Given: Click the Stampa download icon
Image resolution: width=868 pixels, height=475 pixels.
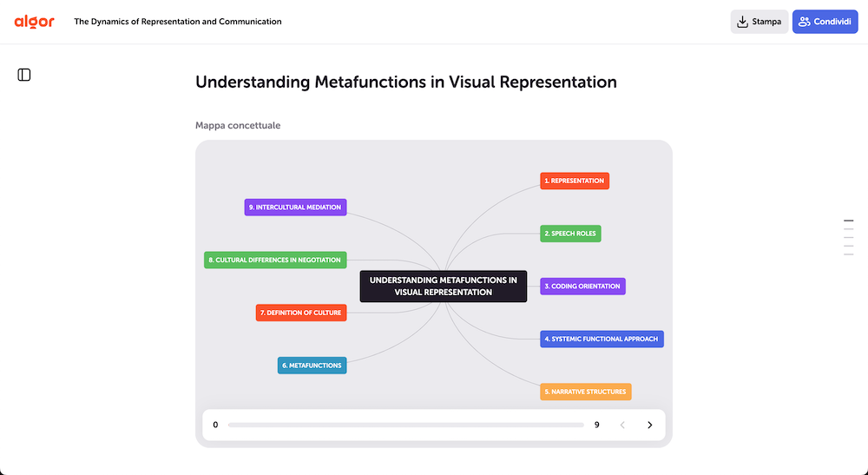Looking at the screenshot, I should 742,22.
